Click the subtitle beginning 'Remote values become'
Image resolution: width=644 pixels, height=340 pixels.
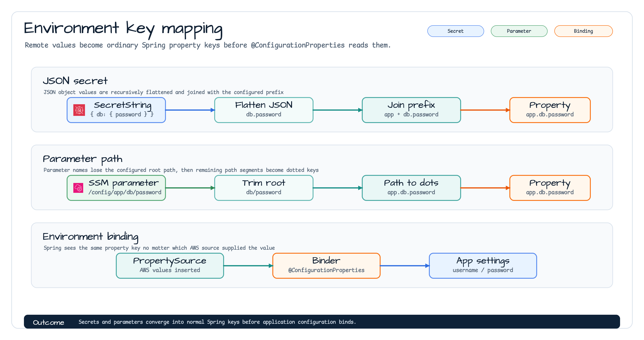pos(208,45)
